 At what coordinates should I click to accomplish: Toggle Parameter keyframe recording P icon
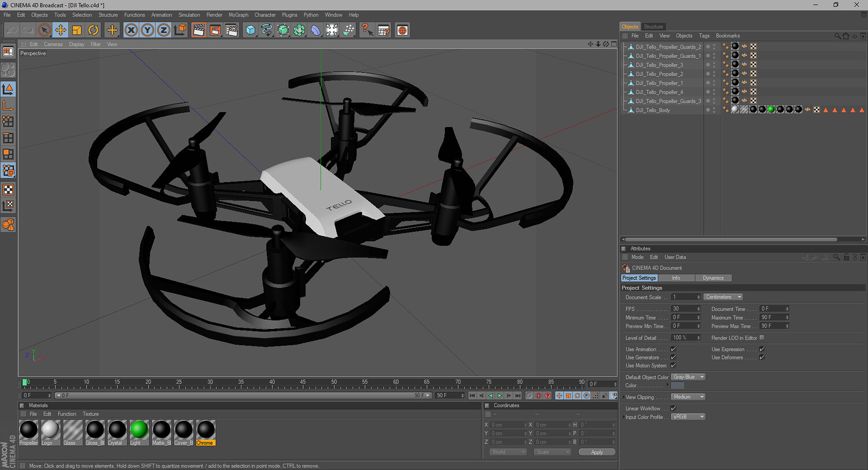[586, 395]
